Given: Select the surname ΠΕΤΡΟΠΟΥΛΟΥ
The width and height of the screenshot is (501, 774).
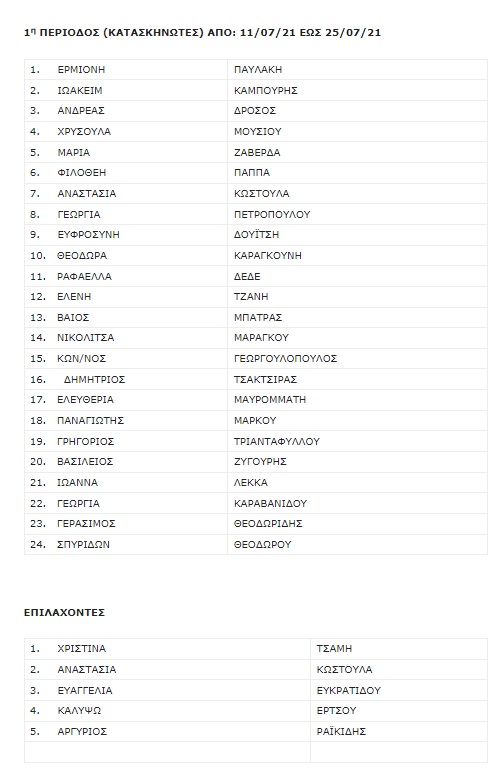Looking at the screenshot, I should (x=272, y=214).
